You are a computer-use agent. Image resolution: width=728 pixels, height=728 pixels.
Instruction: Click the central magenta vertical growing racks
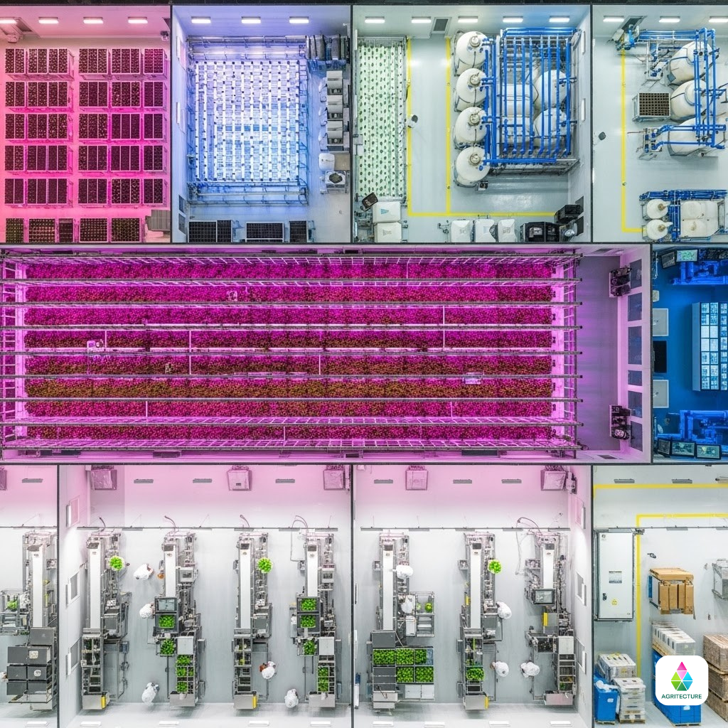tap(299, 348)
